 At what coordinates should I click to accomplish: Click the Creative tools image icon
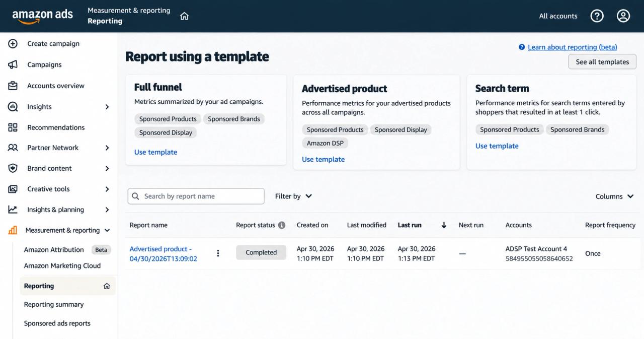pyautogui.click(x=13, y=189)
